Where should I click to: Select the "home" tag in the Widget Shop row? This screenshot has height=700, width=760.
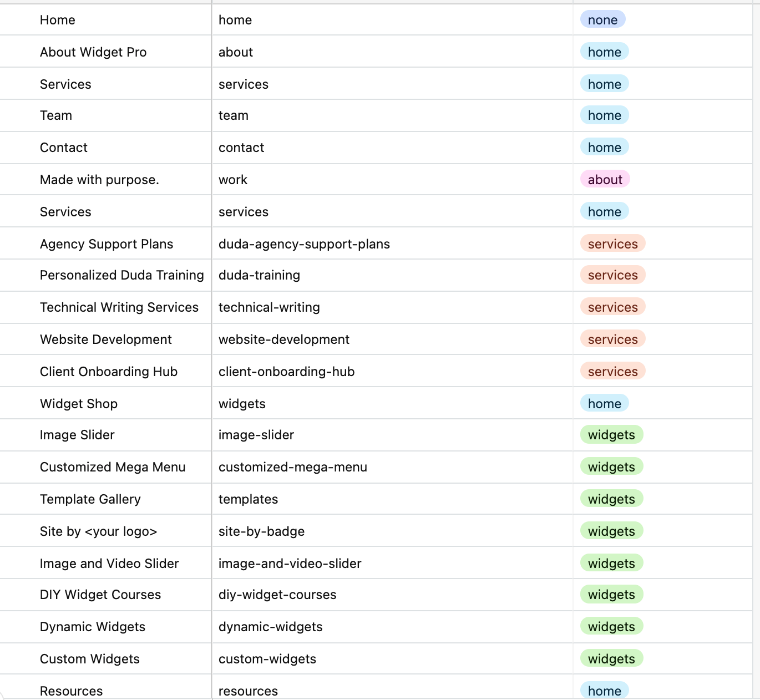point(604,404)
